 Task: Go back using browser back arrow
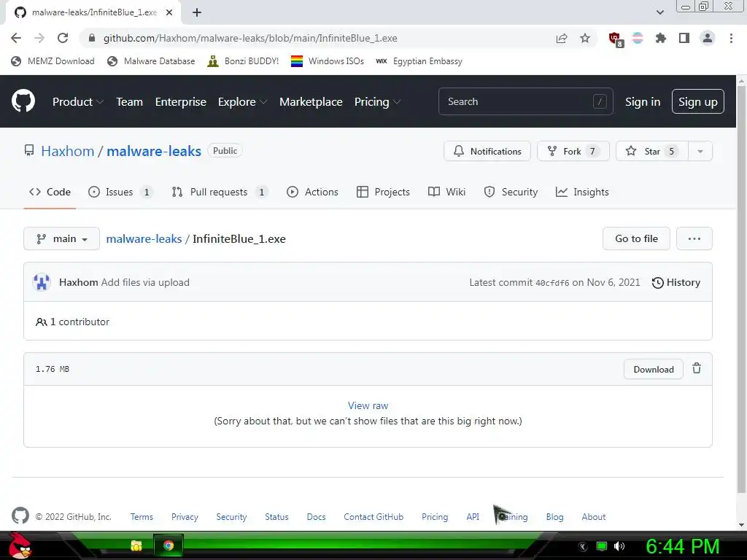tap(16, 38)
